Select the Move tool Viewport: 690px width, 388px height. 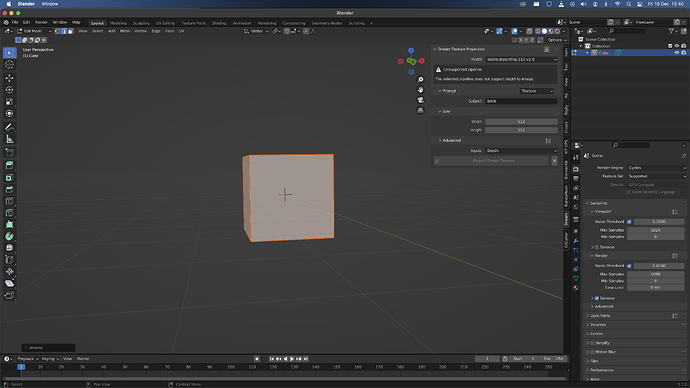tap(9, 78)
